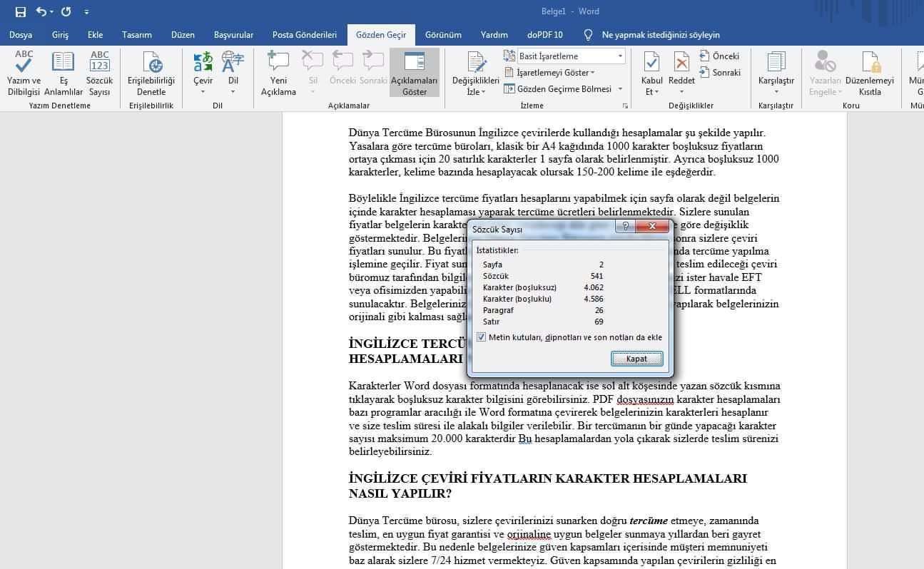Viewport: 924px width, 569px height.
Task: Click Sonraki change button in Değişiklikler
Action: (x=720, y=72)
